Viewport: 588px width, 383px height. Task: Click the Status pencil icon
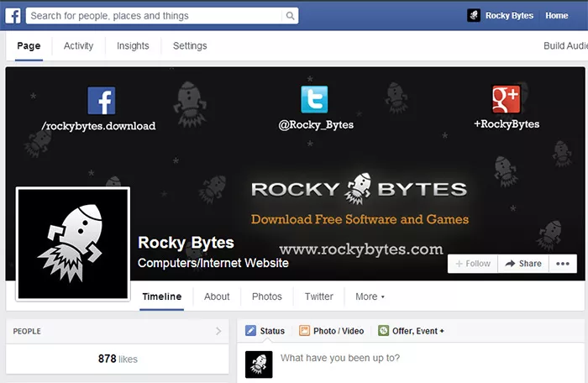click(250, 330)
